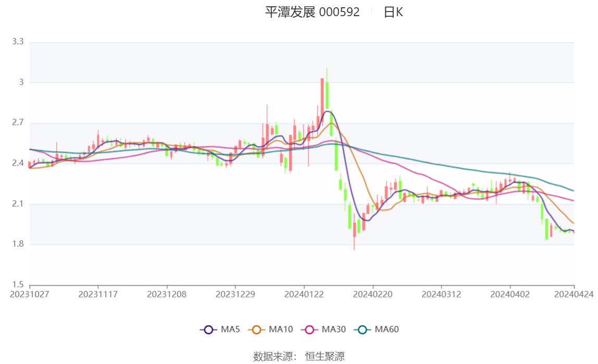This screenshot has width=598, height=364.
Task: Toggle the MA10 legend series
Action: [x=270, y=329]
